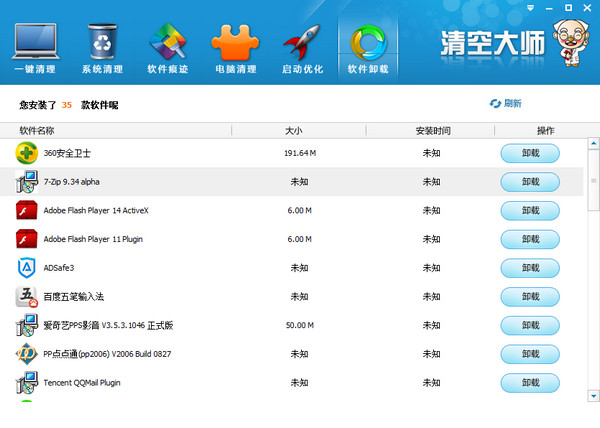Click the 50.00 M size value
The image size is (600, 428).
click(x=300, y=325)
